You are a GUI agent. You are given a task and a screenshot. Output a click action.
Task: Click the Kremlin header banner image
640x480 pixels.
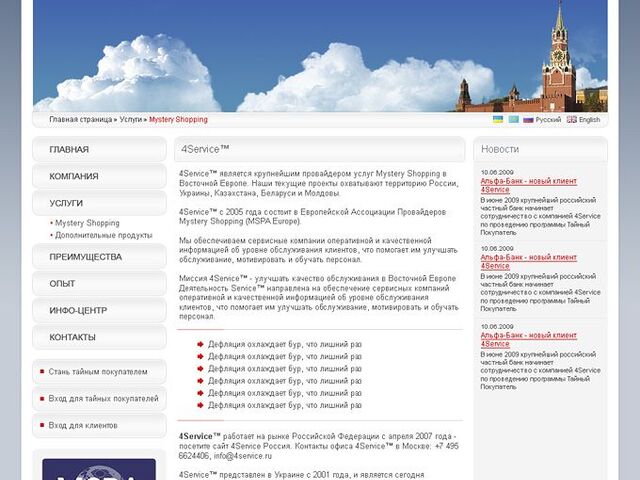[x=320, y=56]
